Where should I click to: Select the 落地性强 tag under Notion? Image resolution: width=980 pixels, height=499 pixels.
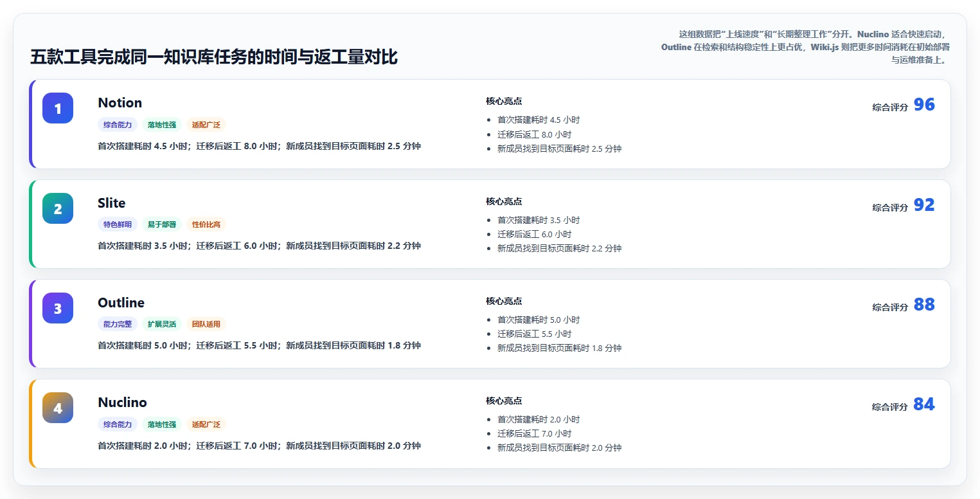pos(162,125)
